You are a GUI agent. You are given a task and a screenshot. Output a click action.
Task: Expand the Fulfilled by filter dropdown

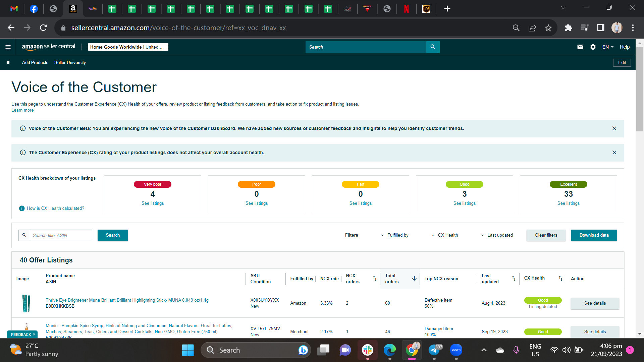click(395, 235)
